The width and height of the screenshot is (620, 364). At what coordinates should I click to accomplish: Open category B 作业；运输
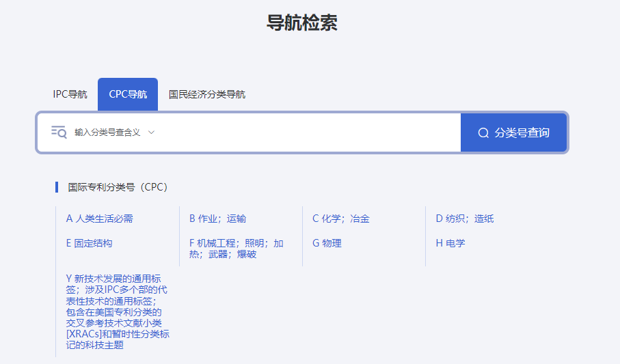[x=217, y=219]
